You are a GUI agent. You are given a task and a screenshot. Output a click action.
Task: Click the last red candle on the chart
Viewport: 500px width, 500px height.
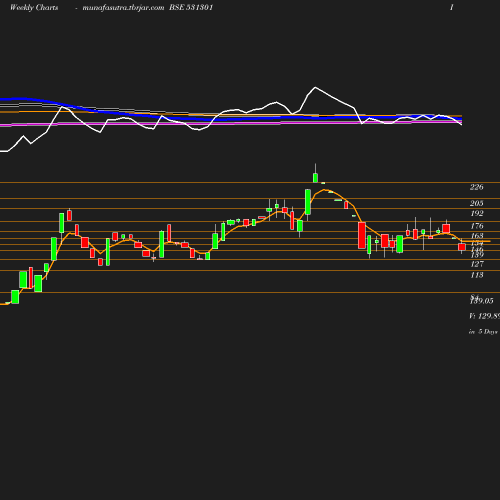coord(462,247)
